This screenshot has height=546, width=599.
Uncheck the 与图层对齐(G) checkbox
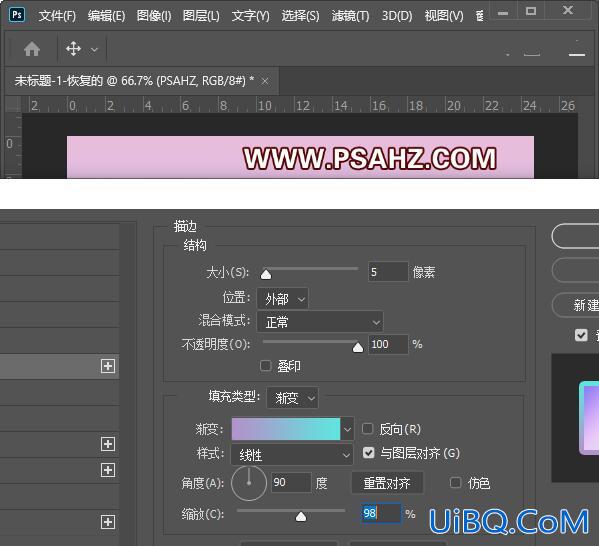[x=369, y=453]
